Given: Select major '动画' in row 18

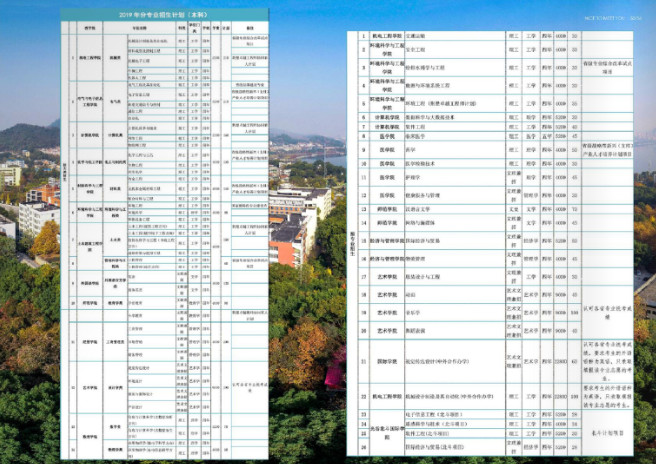Looking at the screenshot, I should pos(410,295).
